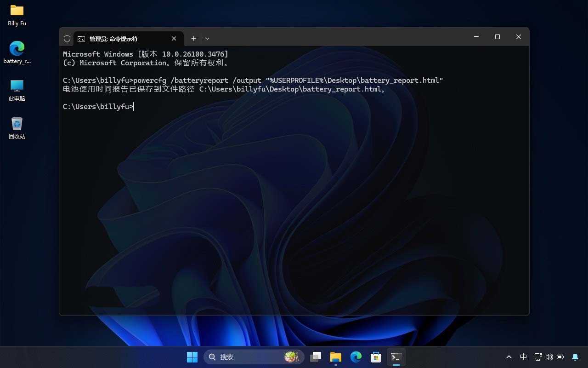The height and width of the screenshot is (368, 588).
Task: Open the volume control slider
Action: coord(549,356)
